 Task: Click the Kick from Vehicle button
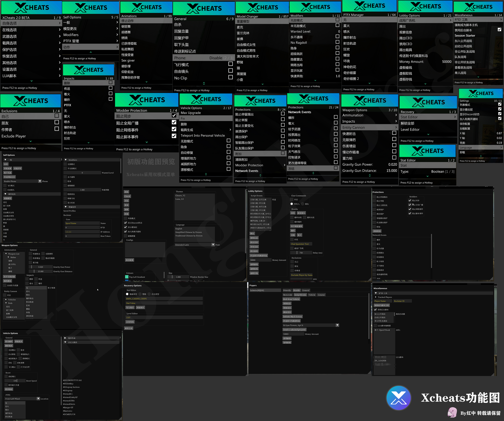pos(291,299)
